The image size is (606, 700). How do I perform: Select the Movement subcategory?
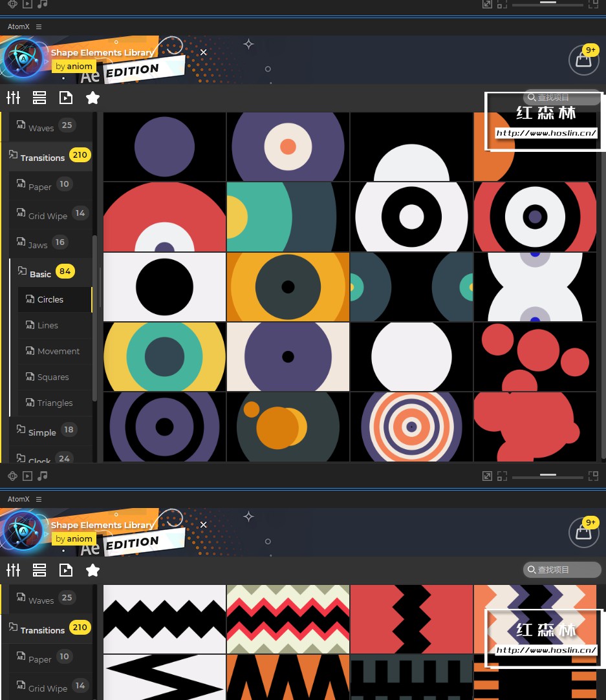[x=54, y=352]
